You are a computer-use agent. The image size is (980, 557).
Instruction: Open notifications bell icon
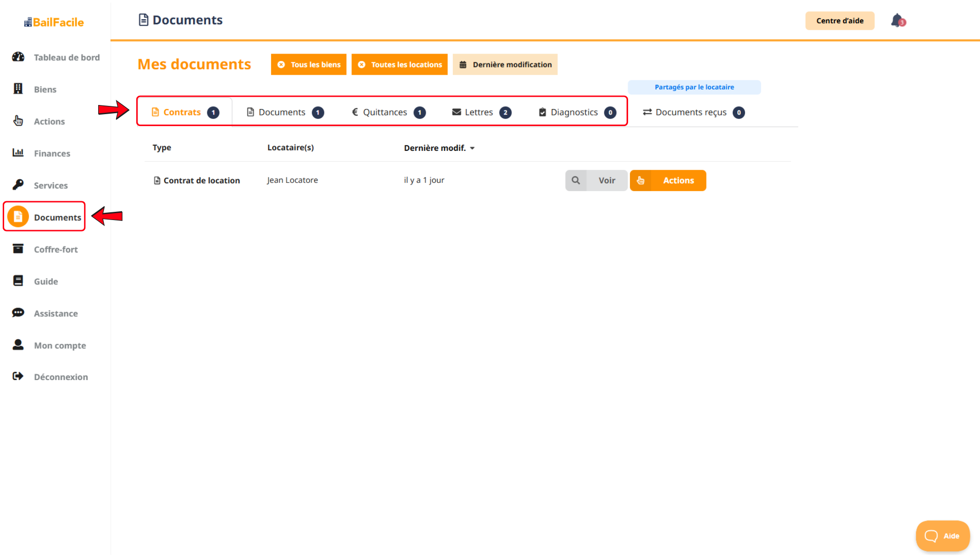coord(897,21)
